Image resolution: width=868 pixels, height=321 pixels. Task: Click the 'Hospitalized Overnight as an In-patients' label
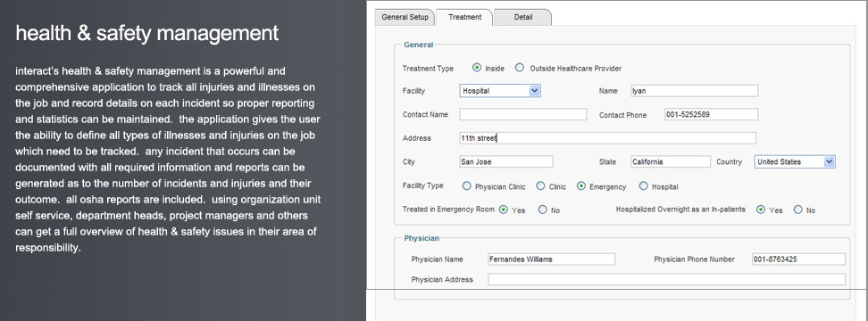point(680,210)
